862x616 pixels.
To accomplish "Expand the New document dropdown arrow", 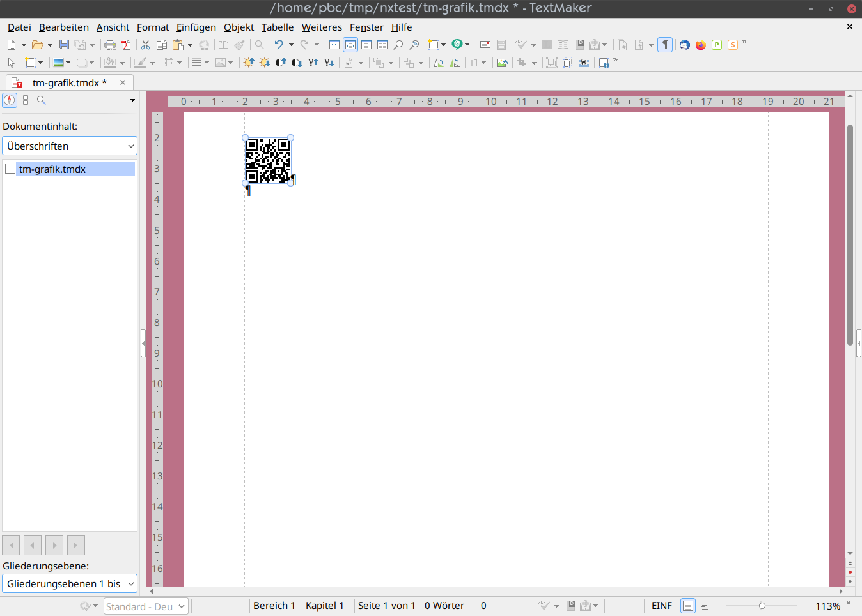I will (24, 45).
